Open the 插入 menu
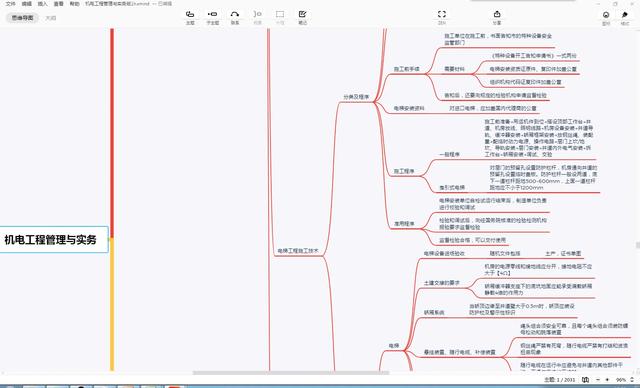640x388 pixels. coord(42,4)
